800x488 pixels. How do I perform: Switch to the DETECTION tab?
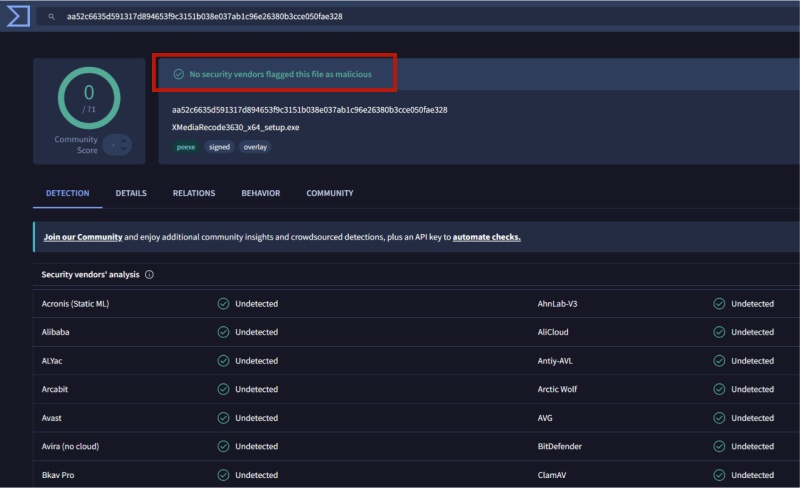pyautogui.click(x=67, y=193)
